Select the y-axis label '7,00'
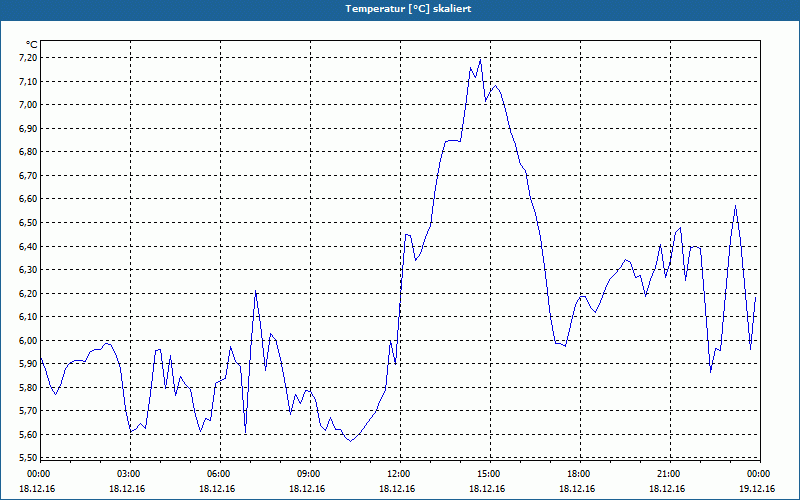The height and width of the screenshot is (500, 800). point(29,105)
